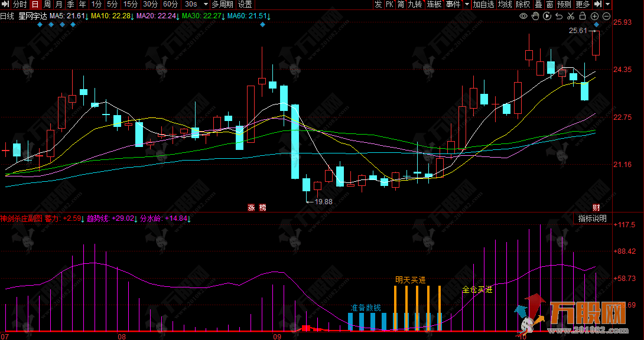Toggle the eye visibility icon on chart
This screenshot has width=644, height=340.
pyautogui.click(x=523, y=16)
